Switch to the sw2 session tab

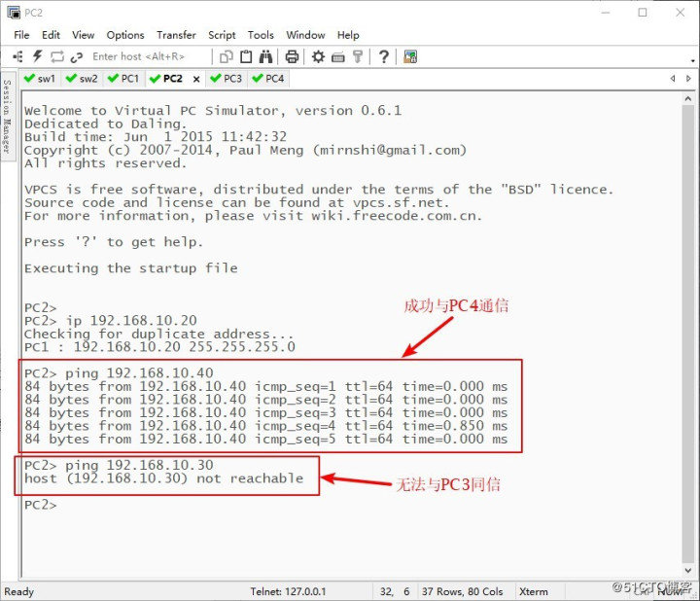click(x=82, y=79)
